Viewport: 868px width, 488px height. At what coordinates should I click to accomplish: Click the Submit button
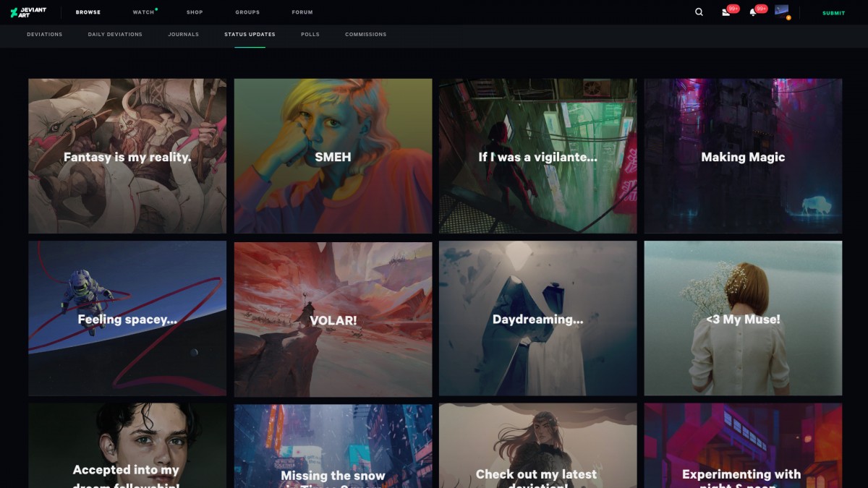click(833, 13)
